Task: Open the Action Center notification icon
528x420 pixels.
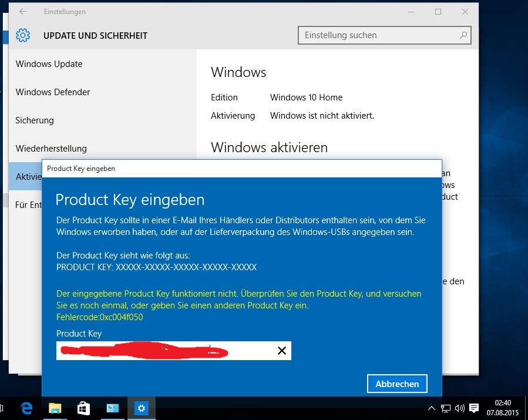Action: pos(474,409)
